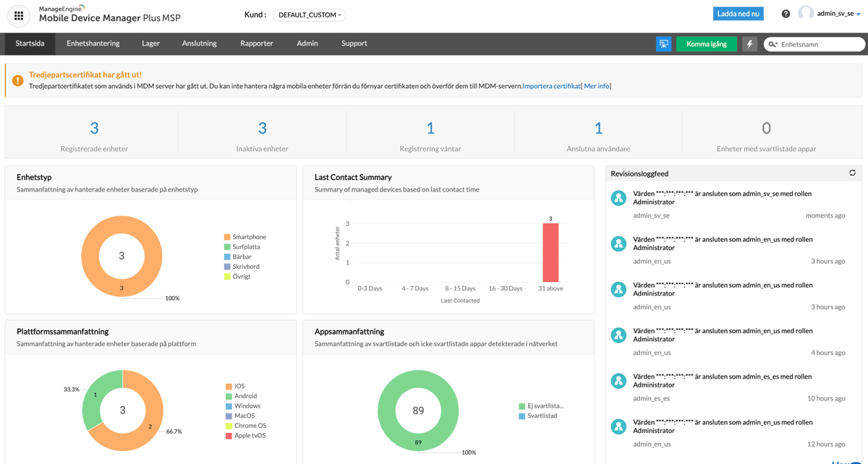Click the help question mark icon

(786, 14)
